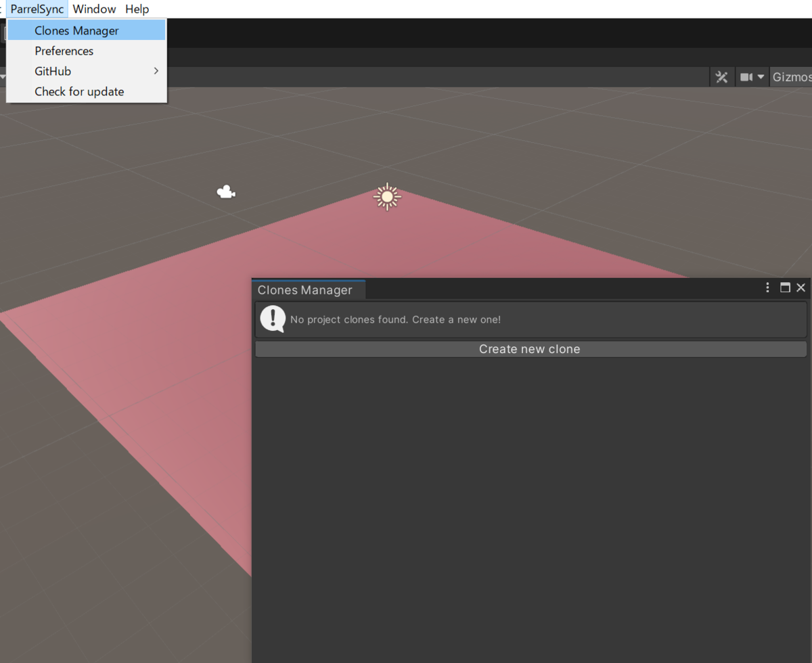
Task: Open the Clones Manager three-dot options menu
Action: pos(767,288)
